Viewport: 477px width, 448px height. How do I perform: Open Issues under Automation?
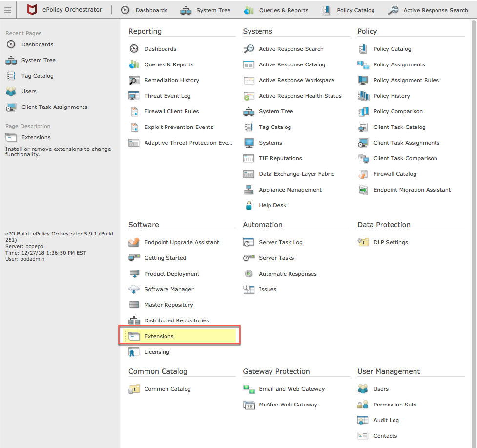click(268, 289)
